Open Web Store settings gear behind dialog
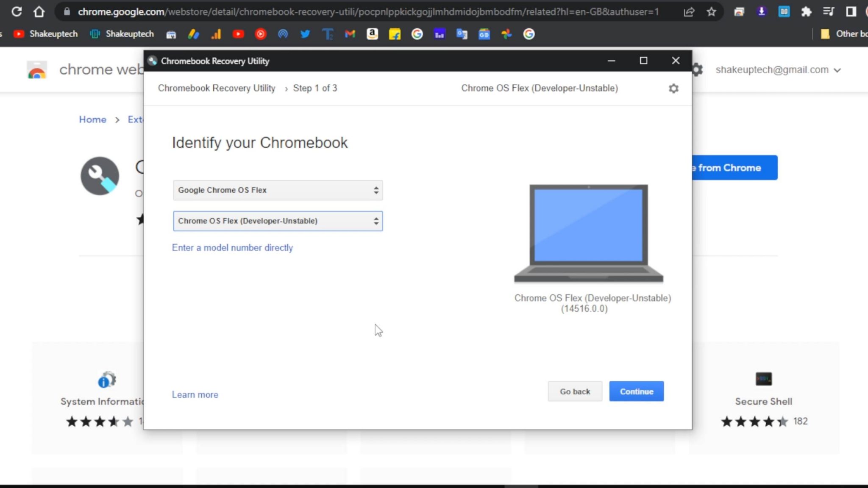 coord(698,69)
